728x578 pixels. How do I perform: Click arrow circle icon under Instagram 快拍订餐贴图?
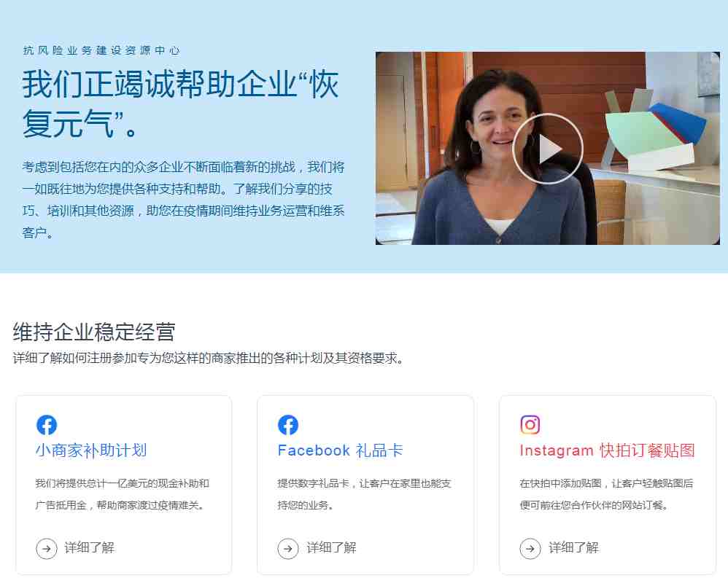[x=530, y=548]
